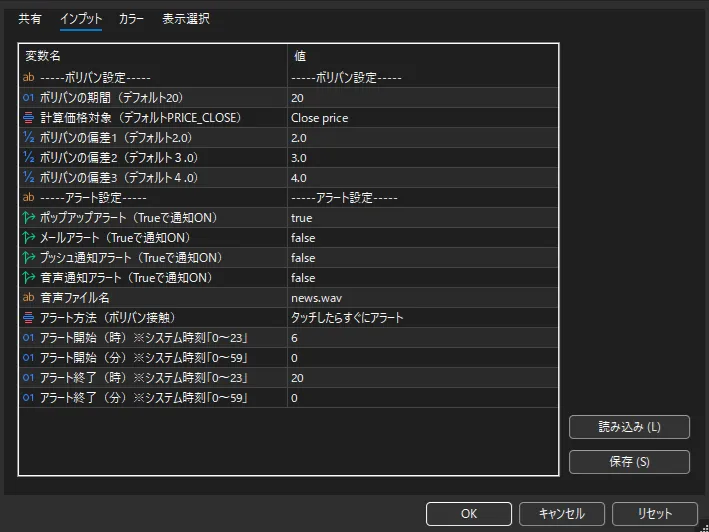This screenshot has width=709, height=532.
Task: Select the ボリバンの偏差3（デフォルト4.0）label
Action: 119,177
